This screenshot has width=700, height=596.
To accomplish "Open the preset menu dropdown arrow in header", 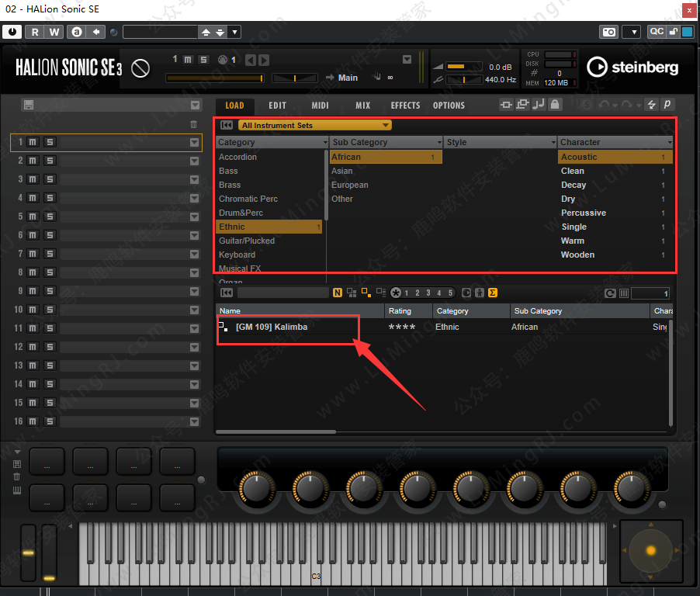I will tap(234, 32).
